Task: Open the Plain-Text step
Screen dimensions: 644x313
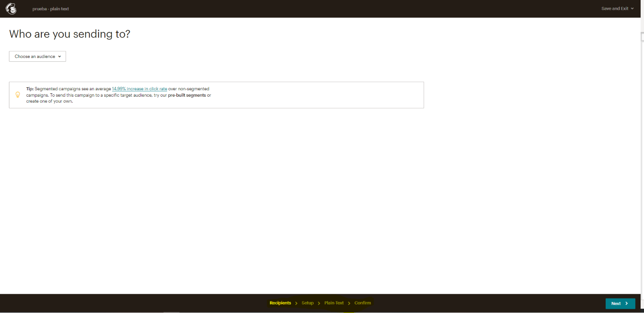Action: [x=334, y=303]
